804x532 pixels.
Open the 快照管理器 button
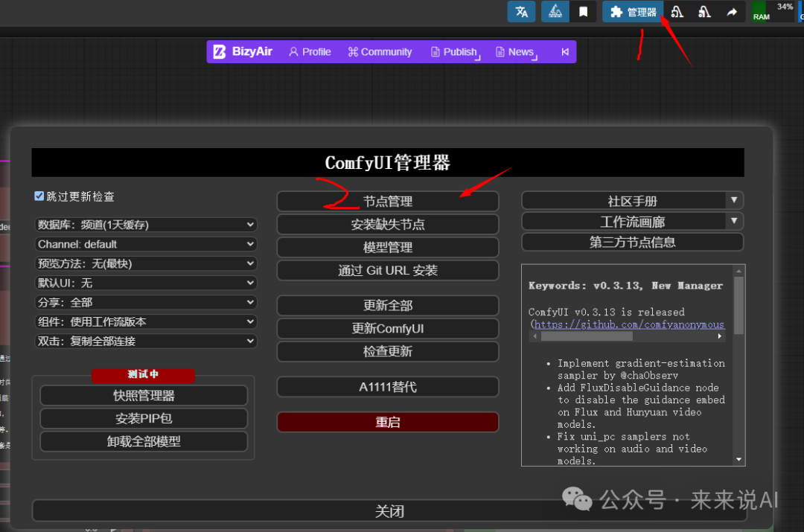(144, 396)
